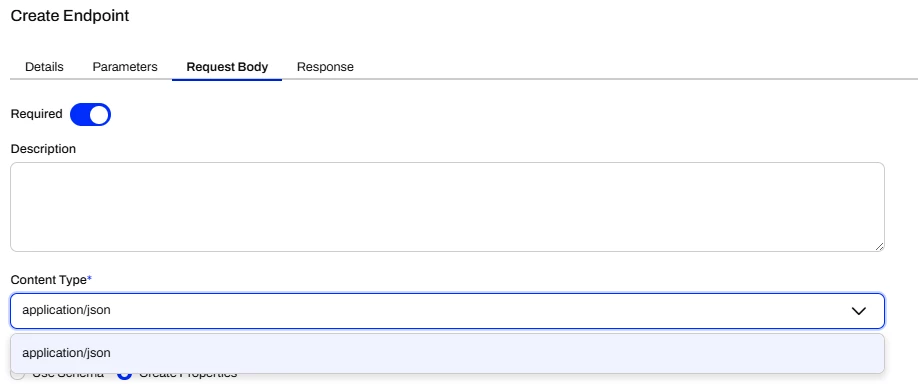The height and width of the screenshot is (389, 918).
Task: Click the Description box resize grip icon
Action: (879, 247)
